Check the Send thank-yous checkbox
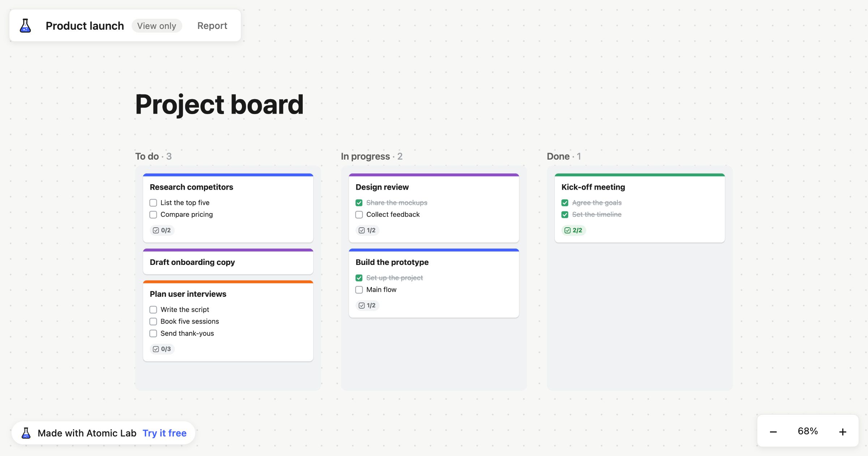868x456 pixels. pyautogui.click(x=153, y=333)
